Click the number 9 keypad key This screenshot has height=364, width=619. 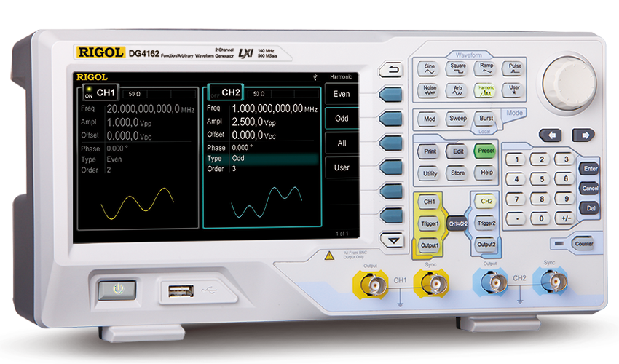(x=566, y=199)
